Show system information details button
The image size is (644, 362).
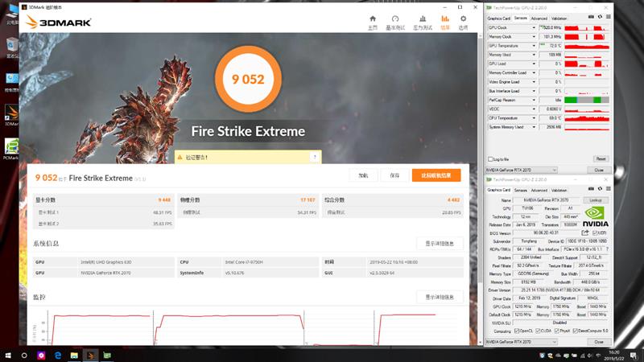440,244
